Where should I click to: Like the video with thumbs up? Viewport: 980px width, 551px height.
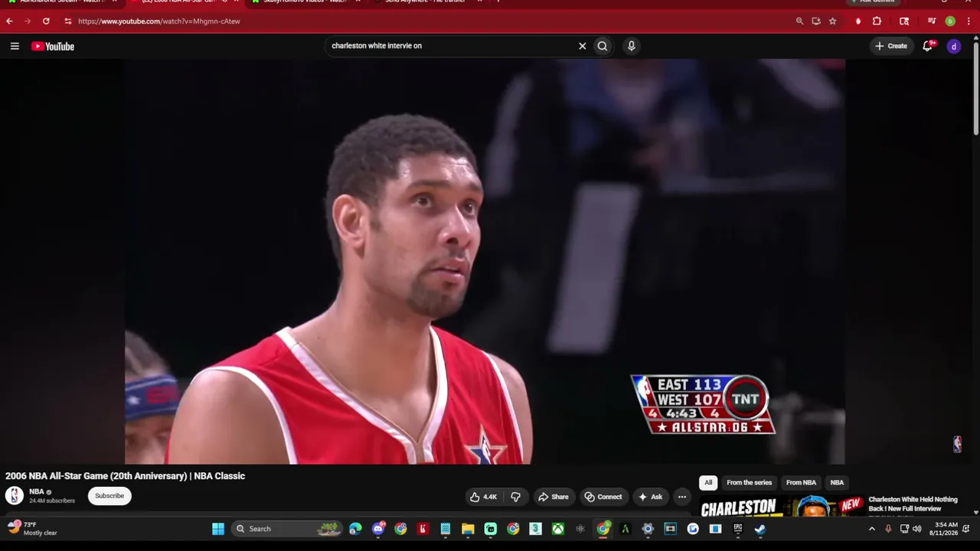(483, 497)
